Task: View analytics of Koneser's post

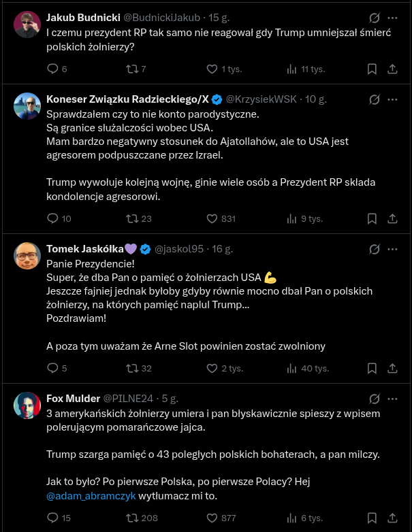Action: coord(293,218)
